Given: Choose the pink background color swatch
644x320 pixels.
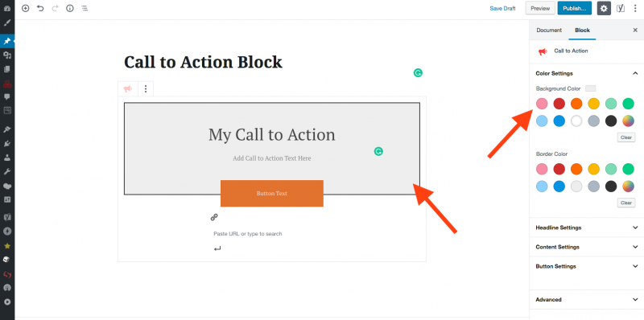Looking at the screenshot, I should pyautogui.click(x=542, y=104).
